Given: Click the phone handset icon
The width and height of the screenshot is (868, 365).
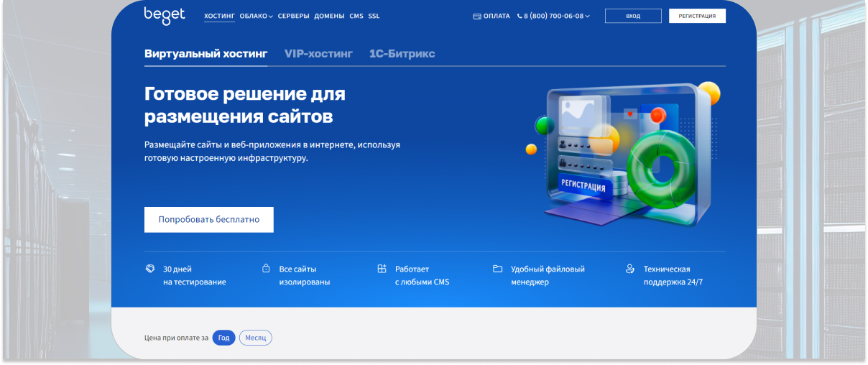Looking at the screenshot, I should (520, 16).
